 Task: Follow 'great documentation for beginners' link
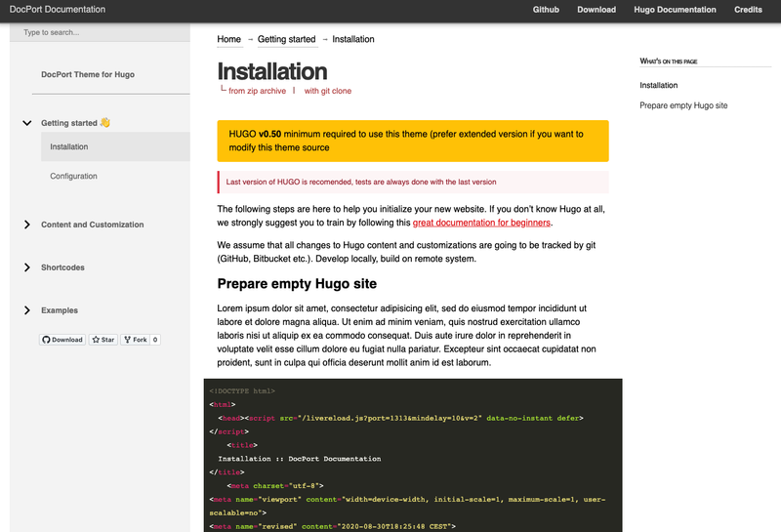pos(481,223)
